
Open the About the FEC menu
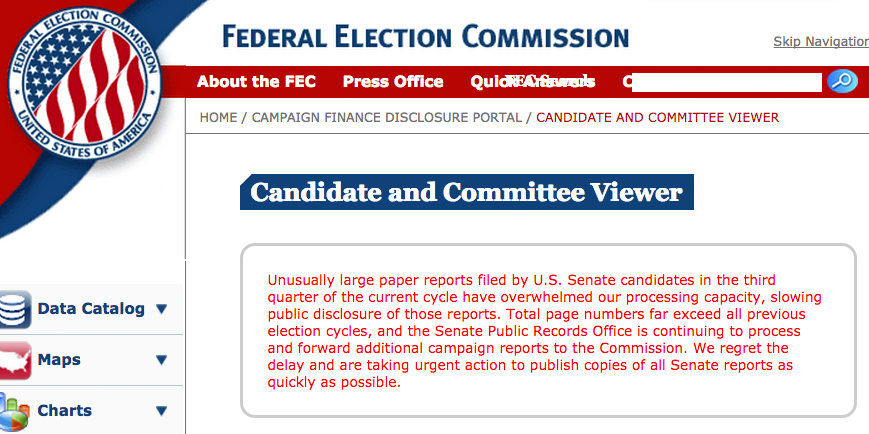(x=256, y=81)
